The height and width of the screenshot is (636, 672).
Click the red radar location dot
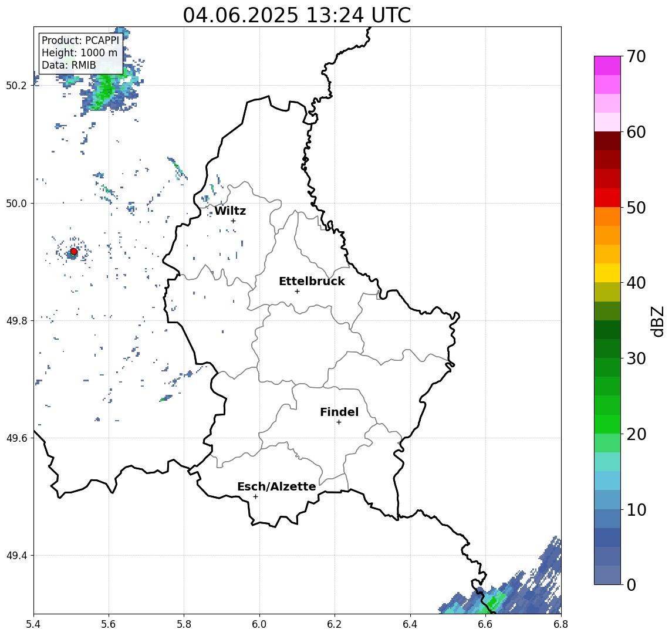pos(74,252)
